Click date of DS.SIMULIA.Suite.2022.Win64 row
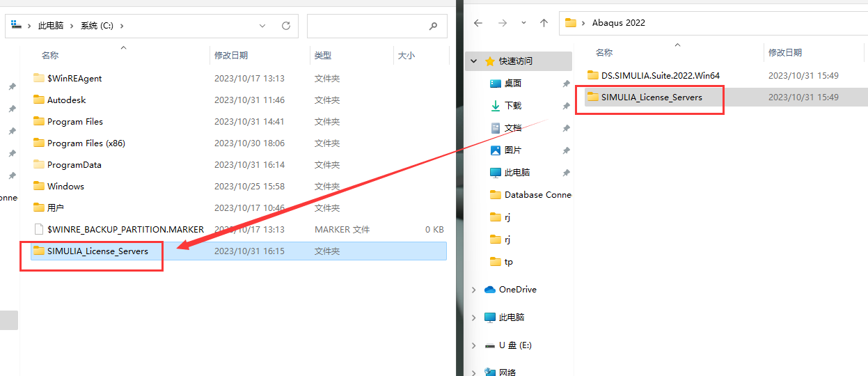This screenshot has height=376, width=868. tap(803, 75)
